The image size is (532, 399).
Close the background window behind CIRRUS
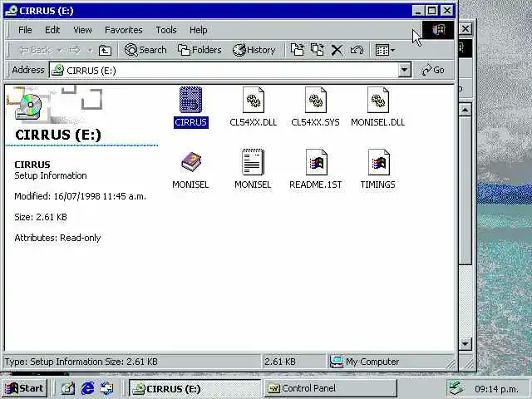click(465, 29)
